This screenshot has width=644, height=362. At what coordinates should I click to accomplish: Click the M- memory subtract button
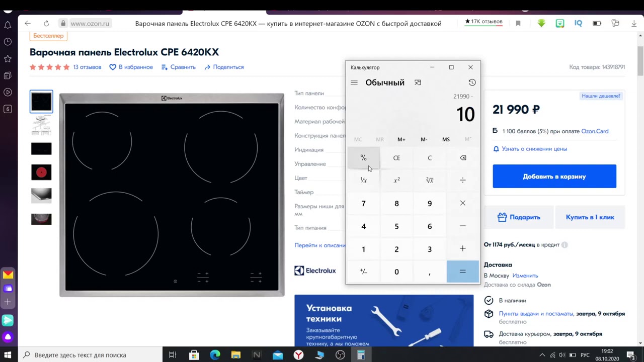coord(424,139)
